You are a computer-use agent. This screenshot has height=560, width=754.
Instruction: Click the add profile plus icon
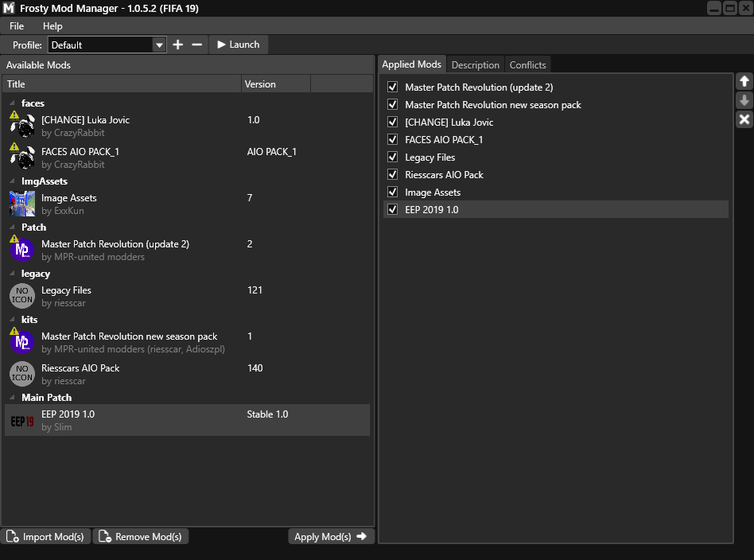(178, 45)
